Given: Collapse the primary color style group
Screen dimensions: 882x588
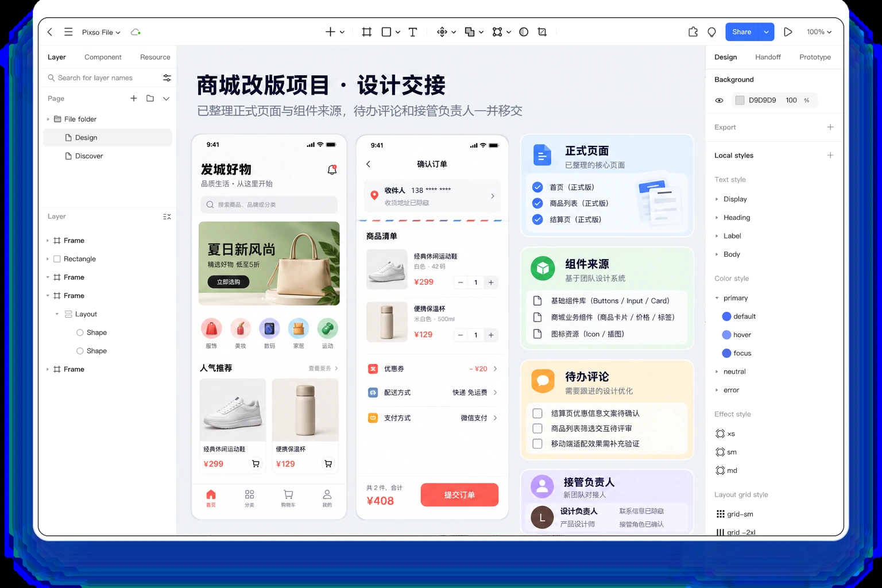Looking at the screenshot, I should click(717, 298).
